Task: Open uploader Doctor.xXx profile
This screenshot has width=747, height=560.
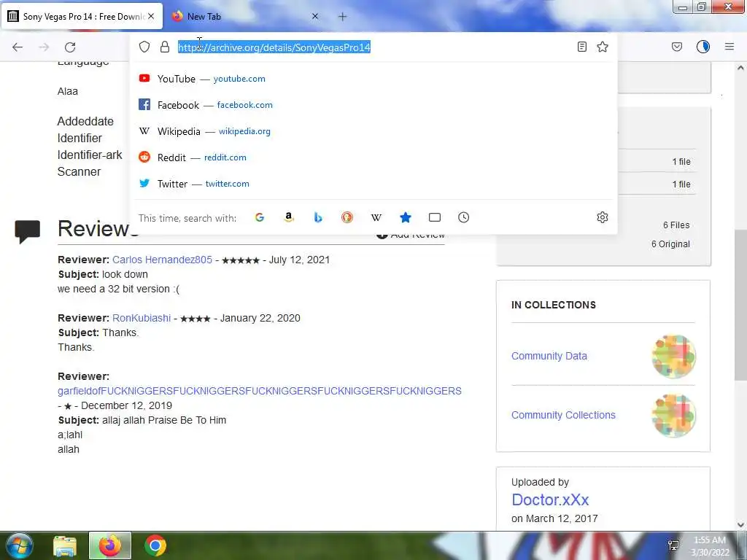Action: [x=550, y=500]
